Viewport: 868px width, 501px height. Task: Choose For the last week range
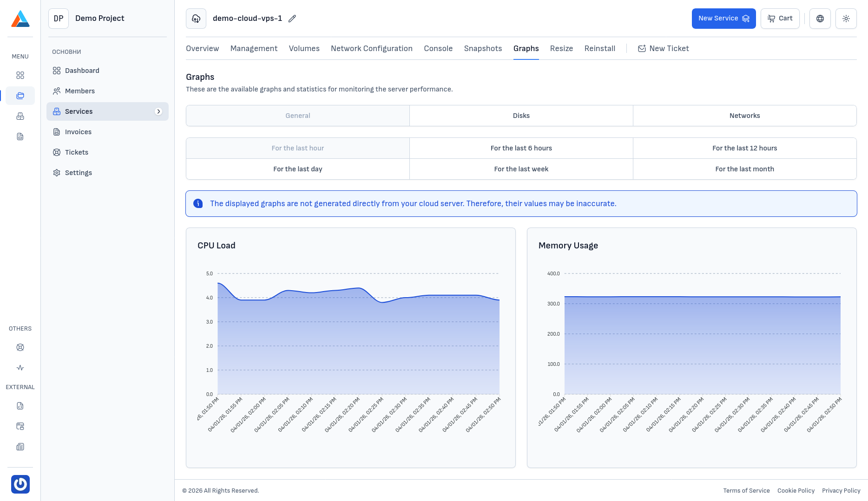[521, 169]
